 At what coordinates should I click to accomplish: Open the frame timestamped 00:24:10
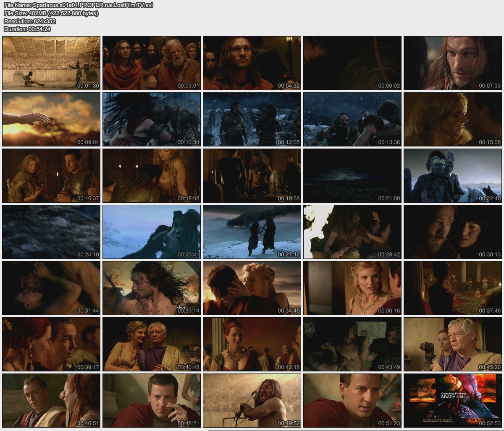[51, 232]
